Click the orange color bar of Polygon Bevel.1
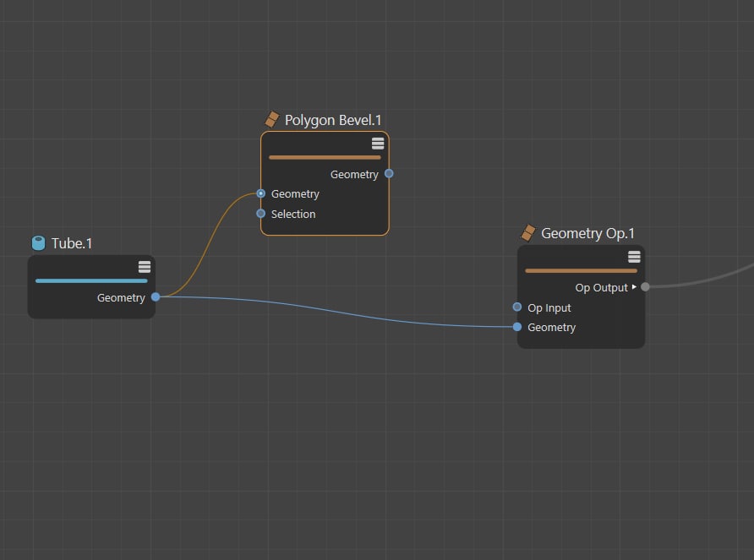This screenshot has width=754, height=560. (325, 157)
